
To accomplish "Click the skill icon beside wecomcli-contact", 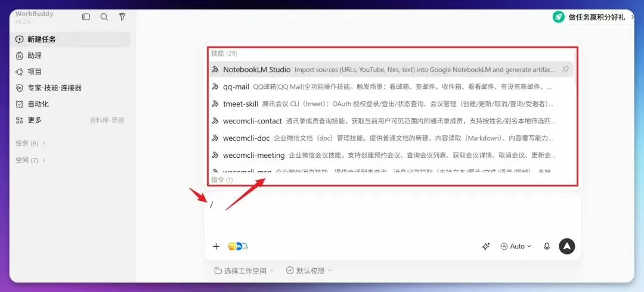I will pos(215,122).
